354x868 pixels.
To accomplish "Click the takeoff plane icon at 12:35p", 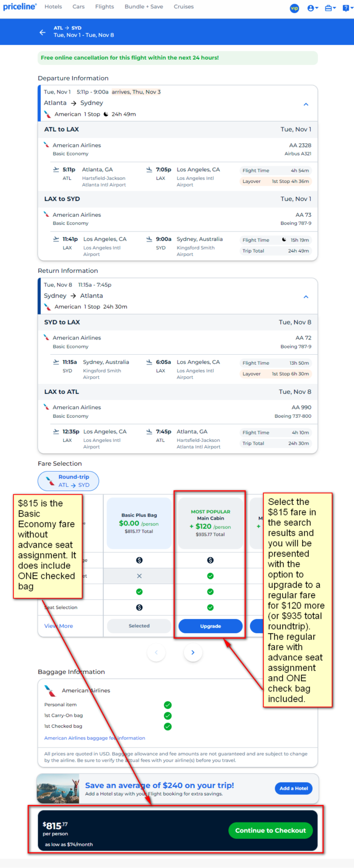I will pos(56,431).
